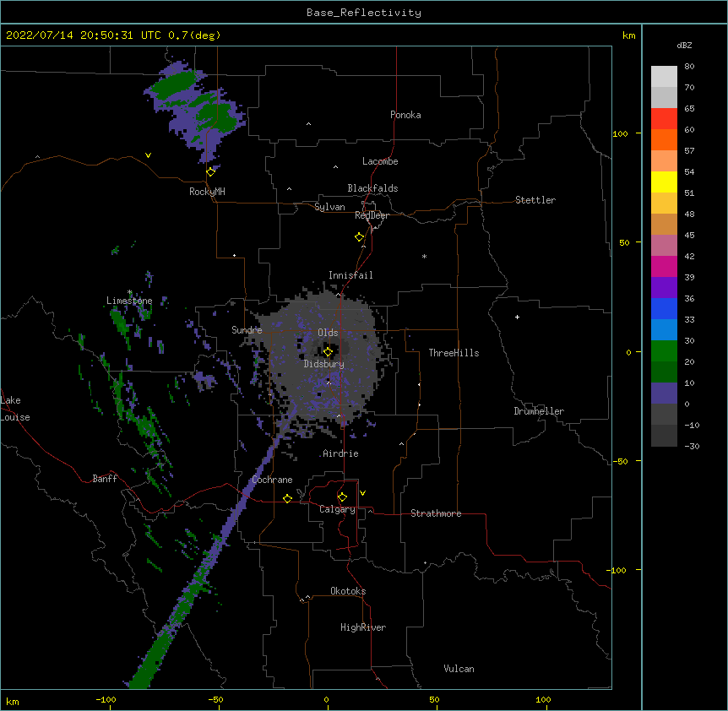The height and width of the screenshot is (711, 728).
Task: Click the Ponoka city label
Action: point(405,115)
